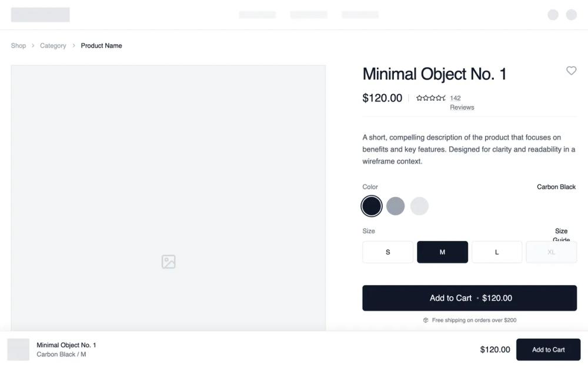Open the second navigation menu item

[309, 15]
